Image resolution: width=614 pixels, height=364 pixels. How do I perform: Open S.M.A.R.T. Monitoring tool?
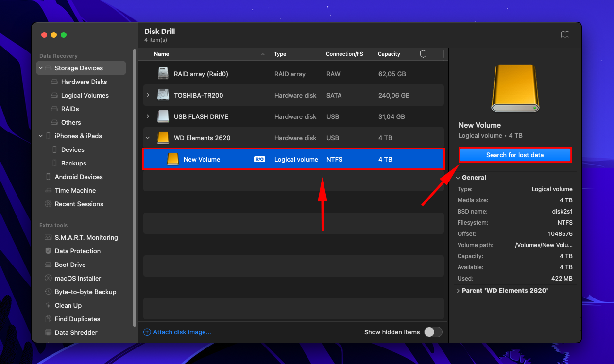coord(86,237)
